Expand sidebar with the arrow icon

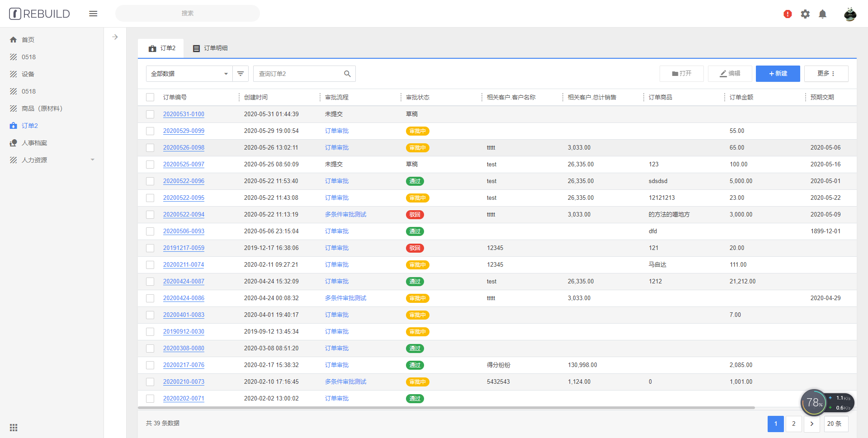pyautogui.click(x=115, y=37)
